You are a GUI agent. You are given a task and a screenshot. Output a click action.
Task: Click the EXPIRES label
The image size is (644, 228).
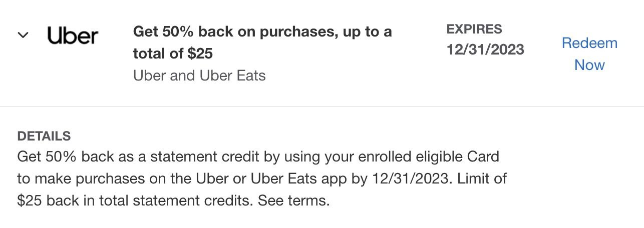pyautogui.click(x=474, y=29)
